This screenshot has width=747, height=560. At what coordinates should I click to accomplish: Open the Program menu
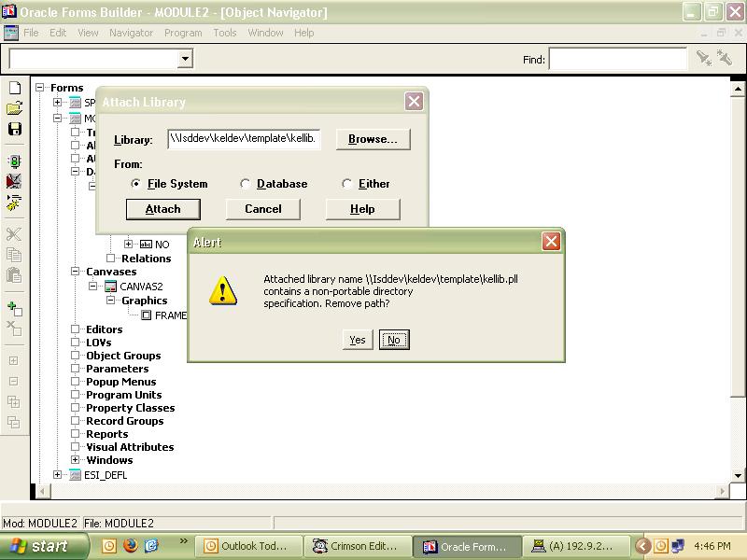click(x=183, y=33)
